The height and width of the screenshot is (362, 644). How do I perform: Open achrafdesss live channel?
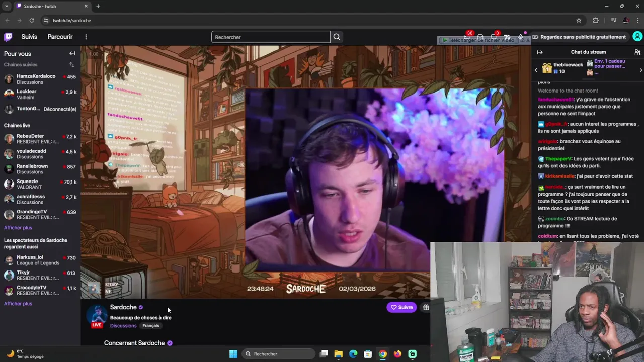[x=40, y=200]
